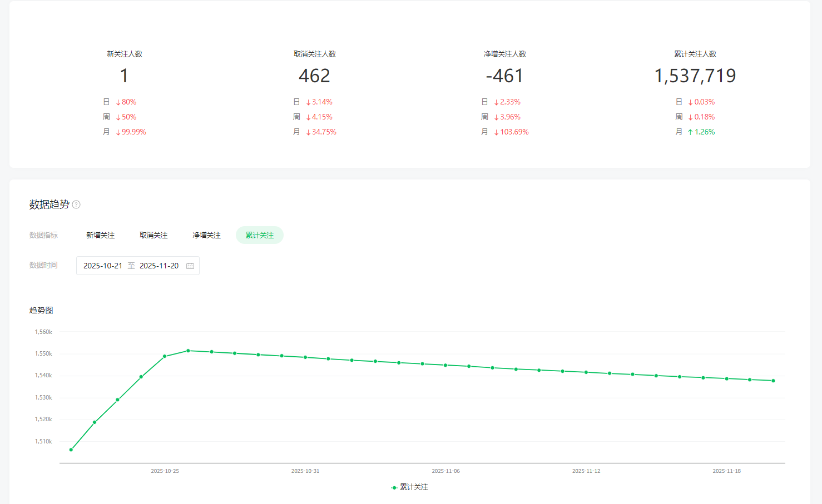The image size is (822, 504).
Task: Toggle the 累计关注 legend series label
Action: coord(414,487)
